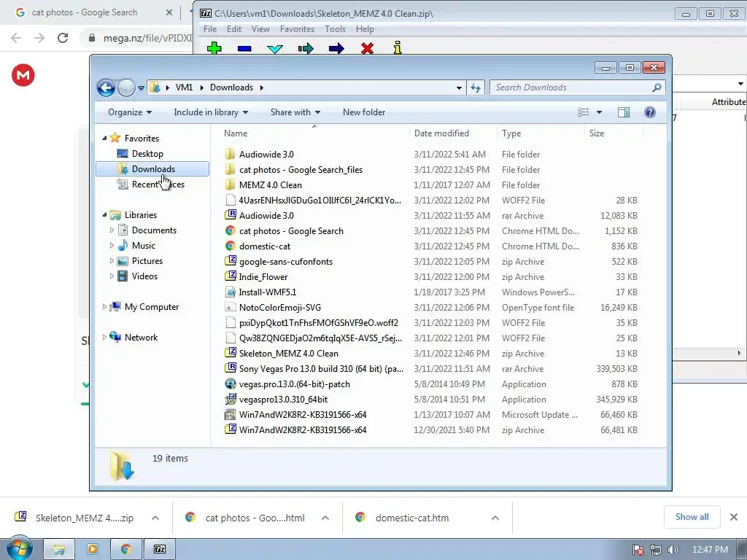Open options arrow for cat photos download
The height and width of the screenshot is (560, 747).
[x=325, y=518]
